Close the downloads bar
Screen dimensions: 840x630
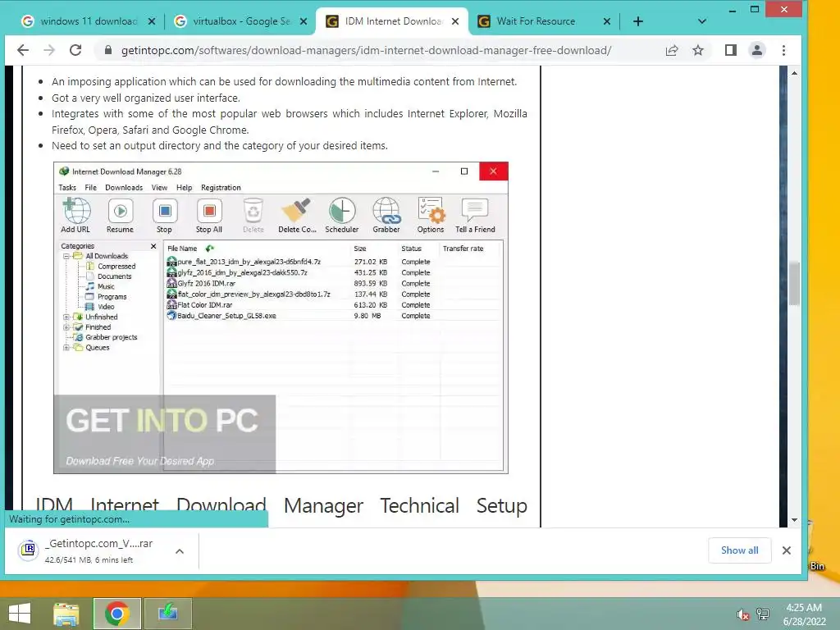click(x=787, y=550)
